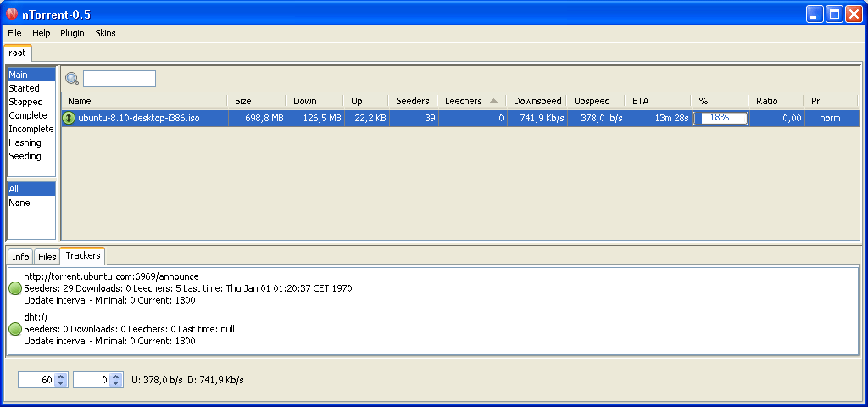Select ubuntu-8.10-desktop-i386.iso torrent name

pos(139,118)
